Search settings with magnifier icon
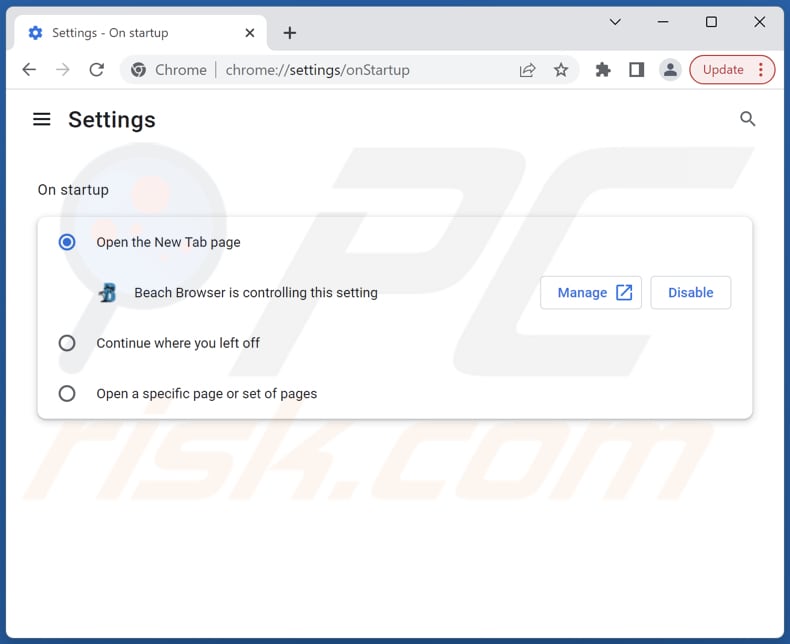This screenshot has width=790, height=644. (x=747, y=119)
